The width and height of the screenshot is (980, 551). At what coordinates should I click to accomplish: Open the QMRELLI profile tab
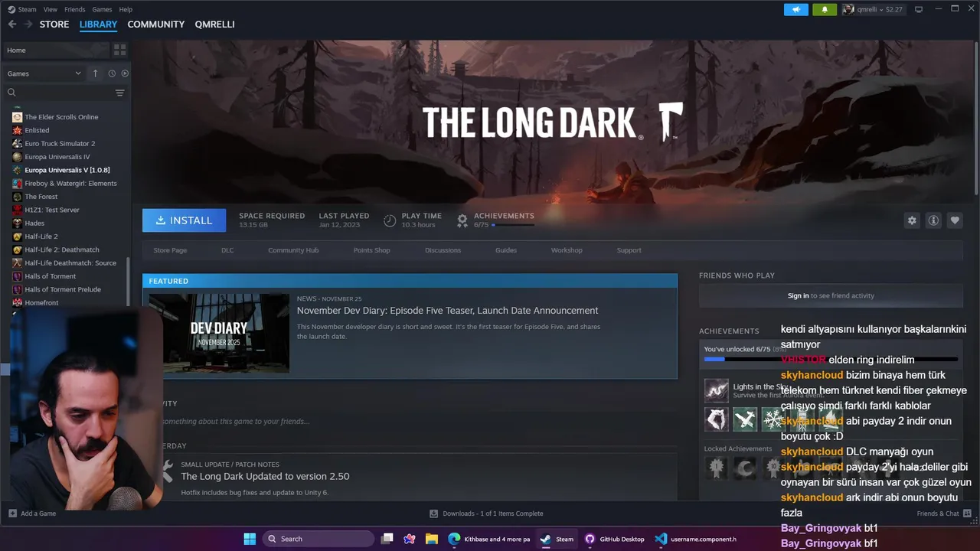[214, 24]
